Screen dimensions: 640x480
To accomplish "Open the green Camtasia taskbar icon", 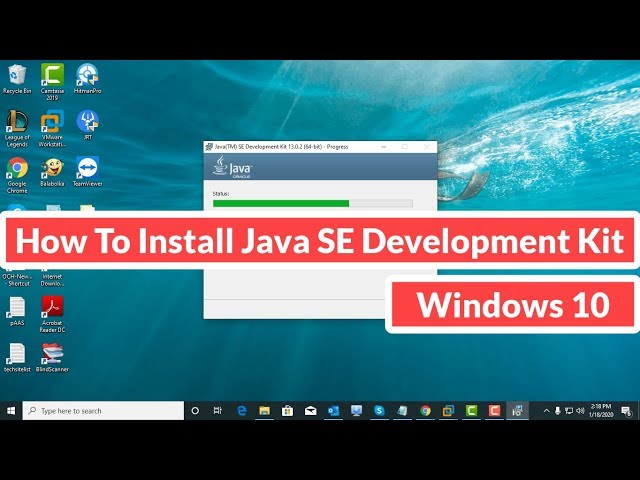I will tap(471, 411).
